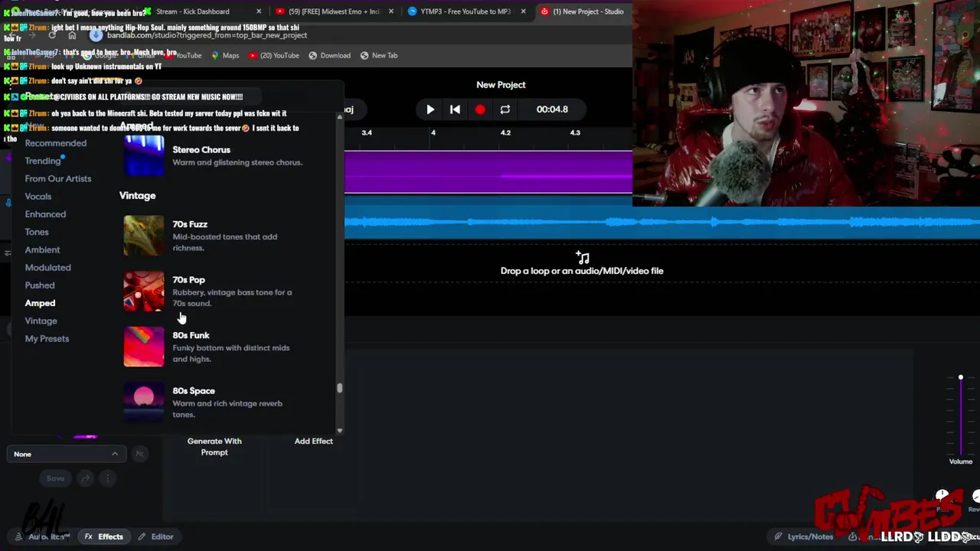This screenshot has width=980, height=551.
Task: Click the Save preset button
Action: [55, 478]
